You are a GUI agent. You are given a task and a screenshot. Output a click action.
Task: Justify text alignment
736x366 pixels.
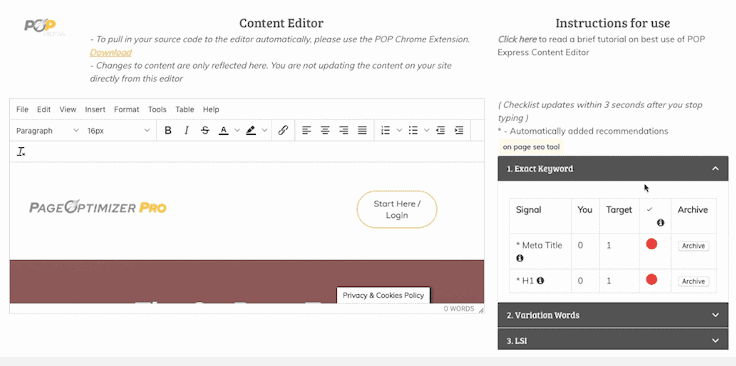[362, 130]
